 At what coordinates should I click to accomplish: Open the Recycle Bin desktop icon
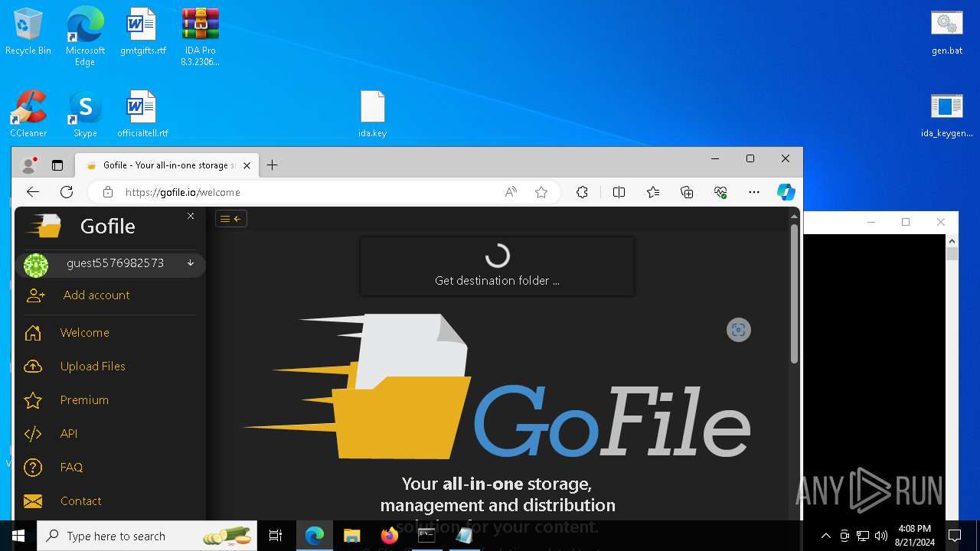click(x=28, y=31)
